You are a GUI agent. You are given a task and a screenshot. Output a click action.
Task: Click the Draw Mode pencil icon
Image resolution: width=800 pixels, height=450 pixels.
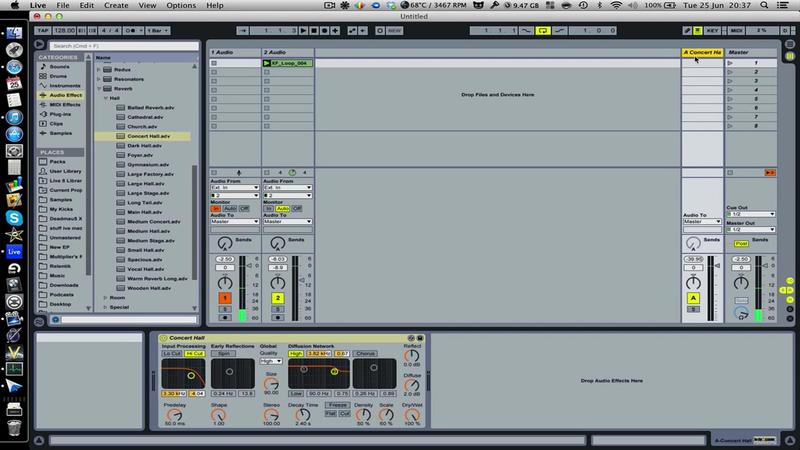(x=687, y=31)
